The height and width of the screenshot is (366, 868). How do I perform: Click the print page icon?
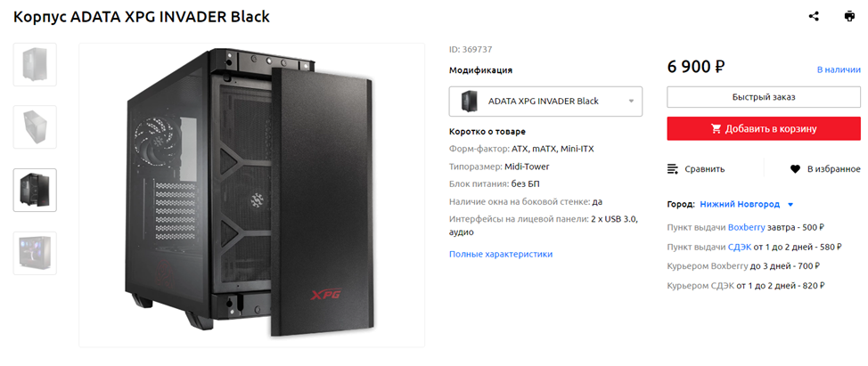tap(849, 16)
